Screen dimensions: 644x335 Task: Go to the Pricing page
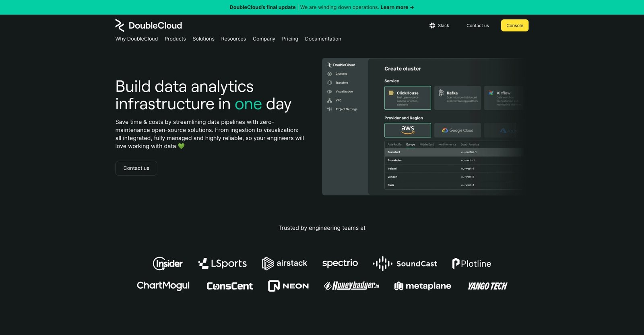(290, 39)
